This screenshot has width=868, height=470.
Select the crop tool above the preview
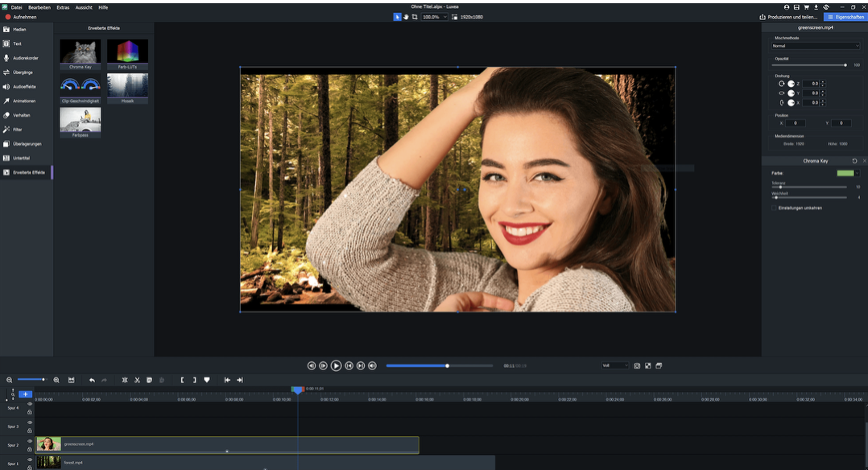pos(415,17)
